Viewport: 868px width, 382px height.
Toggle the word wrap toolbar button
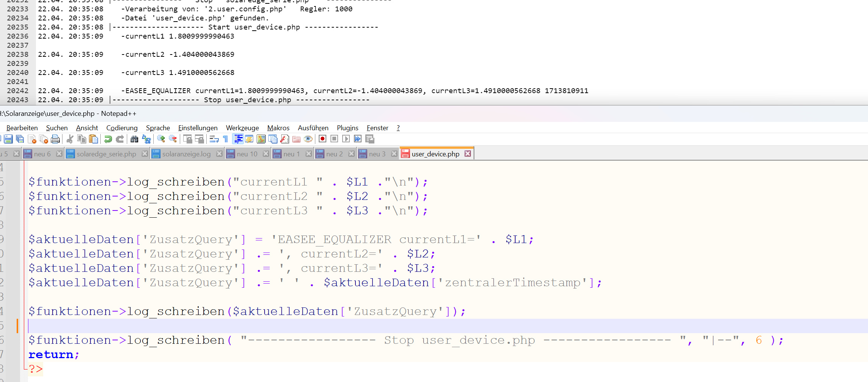(x=214, y=139)
